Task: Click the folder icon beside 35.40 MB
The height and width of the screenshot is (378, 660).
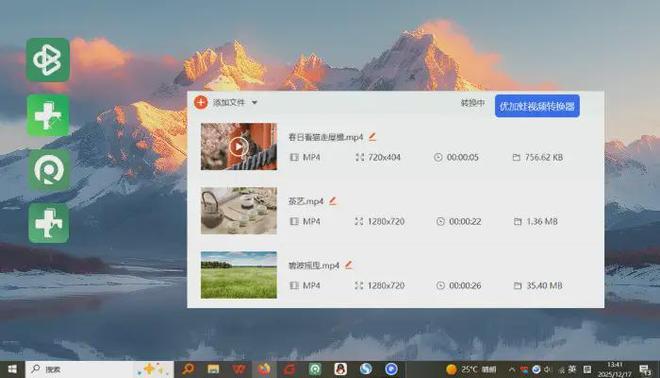Action: click(x=518, y=286)
